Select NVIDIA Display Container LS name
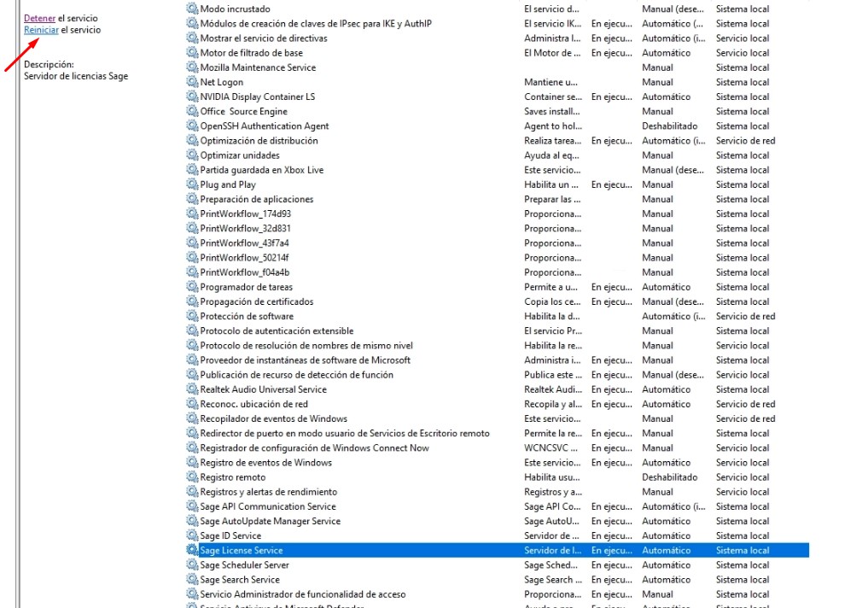 pos(258,96)
